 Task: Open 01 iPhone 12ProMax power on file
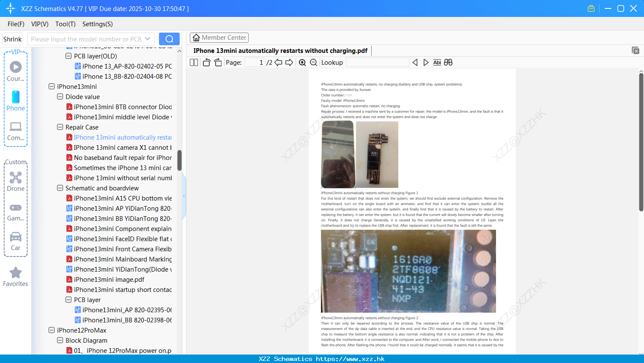coord(119,350)
